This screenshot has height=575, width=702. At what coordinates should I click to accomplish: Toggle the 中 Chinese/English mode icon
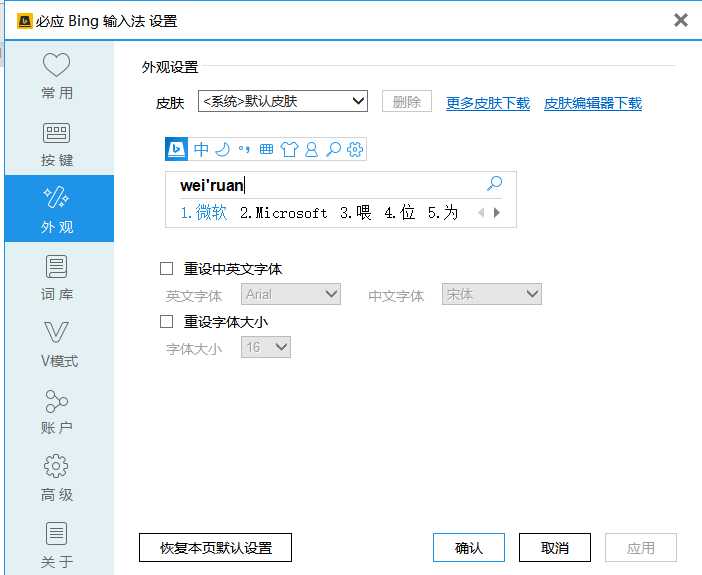coord(201,149)
